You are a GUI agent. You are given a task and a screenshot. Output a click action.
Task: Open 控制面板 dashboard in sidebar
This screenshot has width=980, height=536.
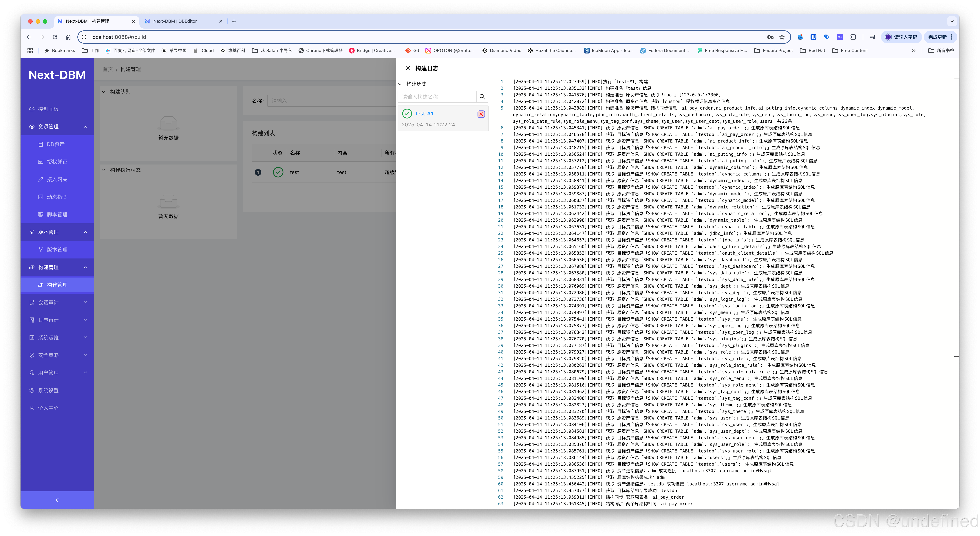point(48,109)
